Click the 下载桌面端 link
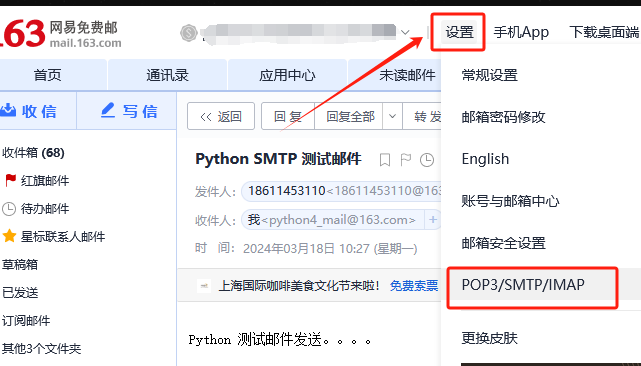 click(x=604, y=32)
